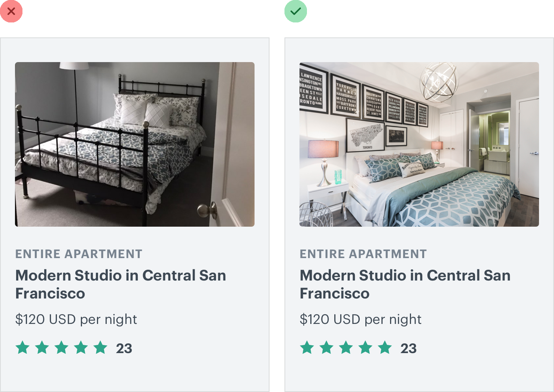Click the fifth star in left card rating
This screenshot has width=554, height=392.
(x=100, y=347)
